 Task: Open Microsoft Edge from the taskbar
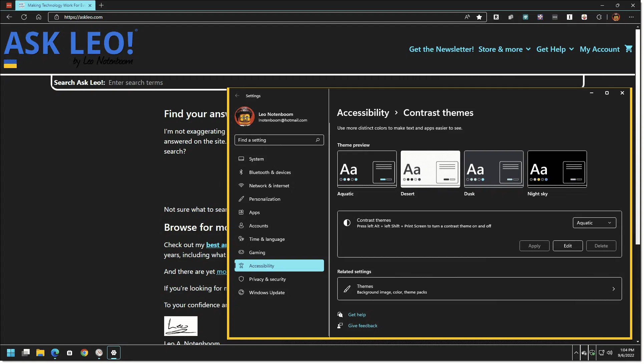point(55,353)
